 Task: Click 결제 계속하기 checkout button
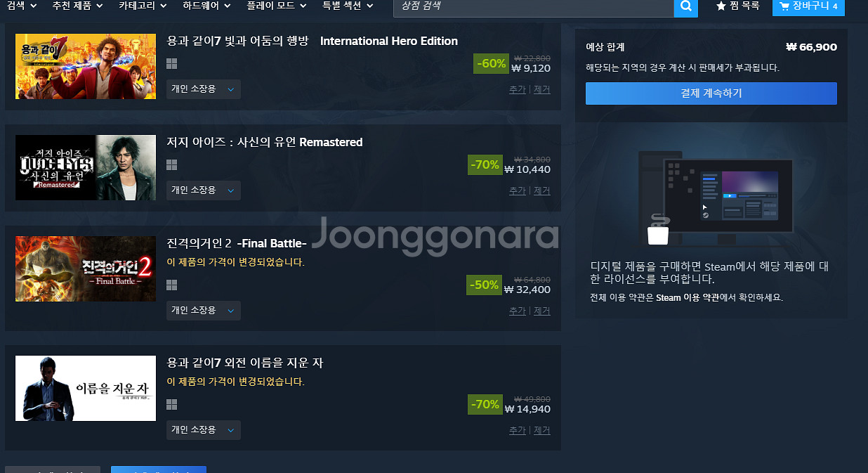coord(711,93)
